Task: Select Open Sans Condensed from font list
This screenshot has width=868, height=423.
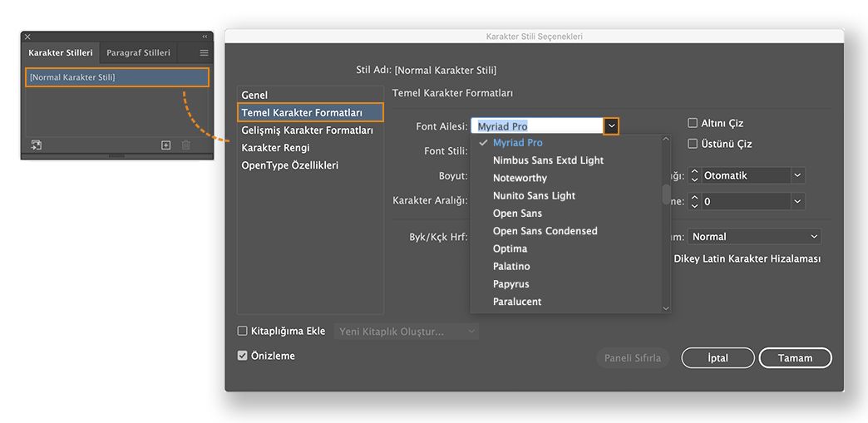Action: tap(545, 231)
